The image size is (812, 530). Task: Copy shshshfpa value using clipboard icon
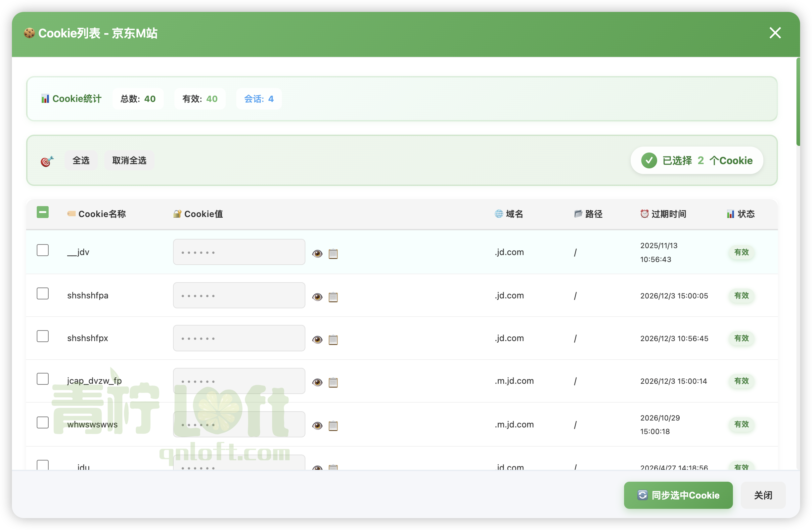pyautogui.click(x=333, y=297)
